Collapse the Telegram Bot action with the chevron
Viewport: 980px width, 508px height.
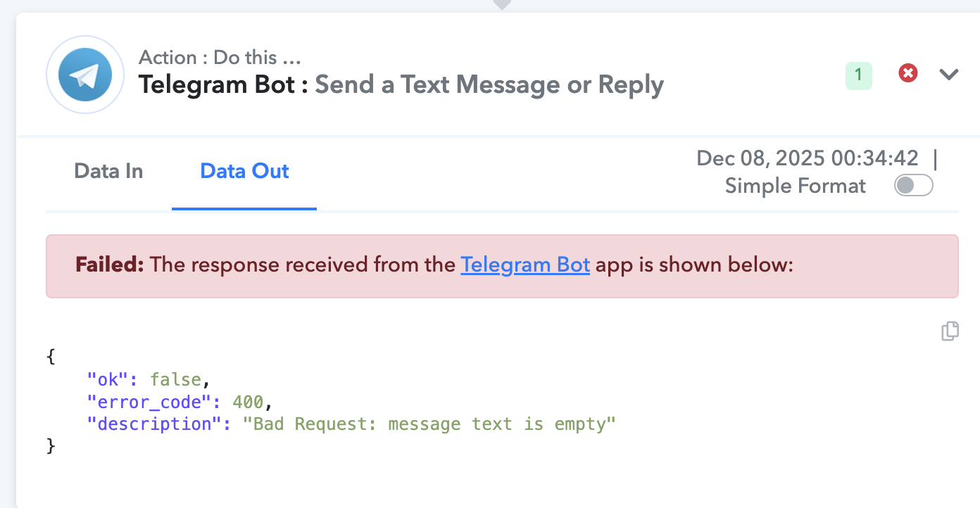tap(949, 74)
